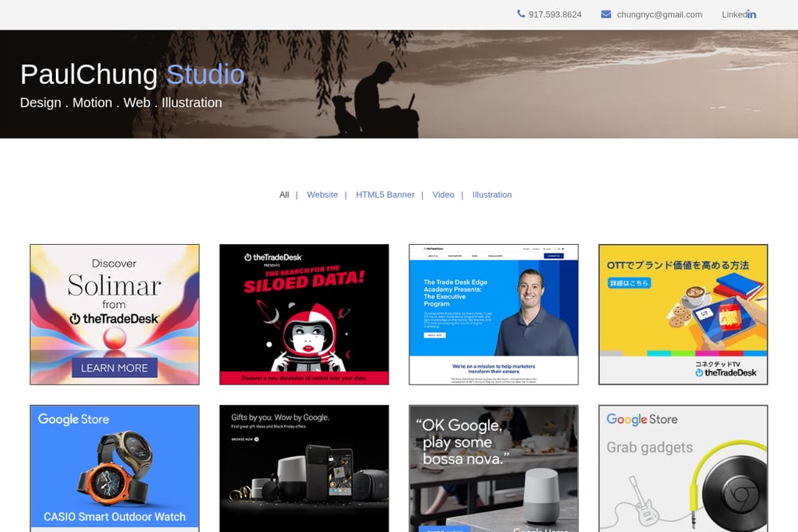Click the email envelope icon

(x=606, y=14)
